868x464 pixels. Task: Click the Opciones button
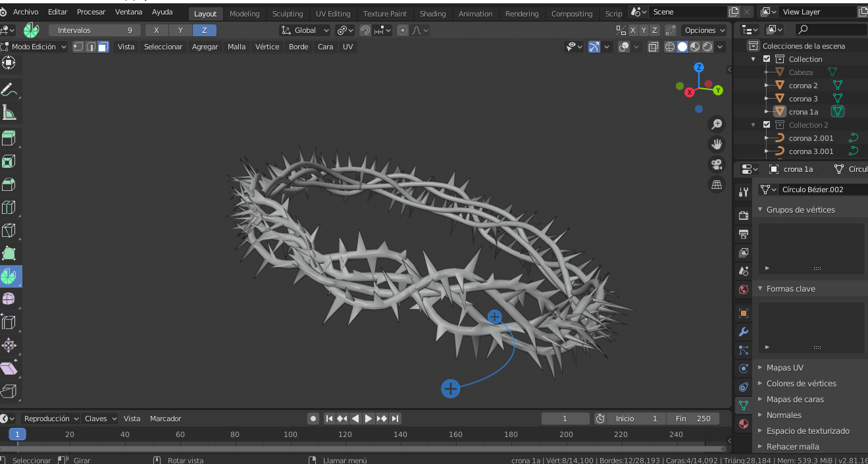[x=704, y=30]
